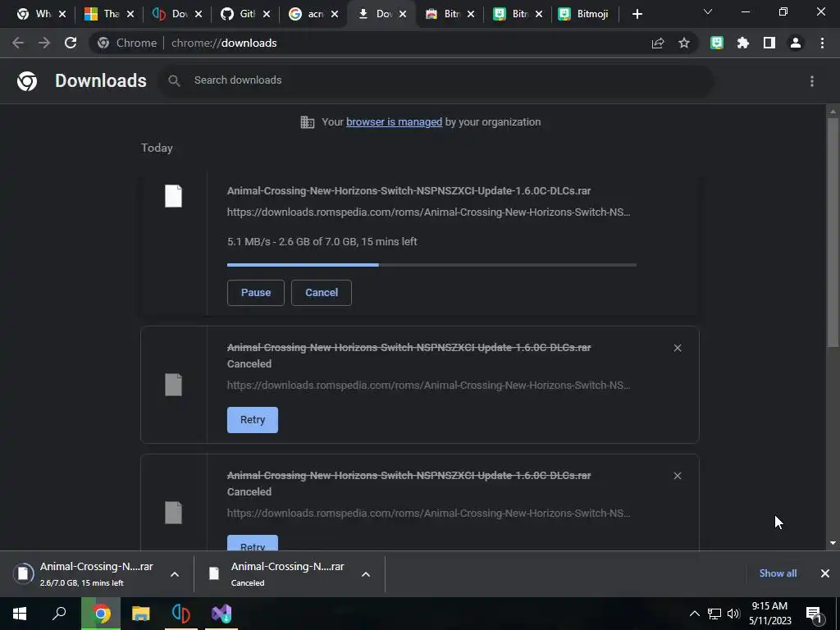Click the active download's file name

(x=409, y=190)
